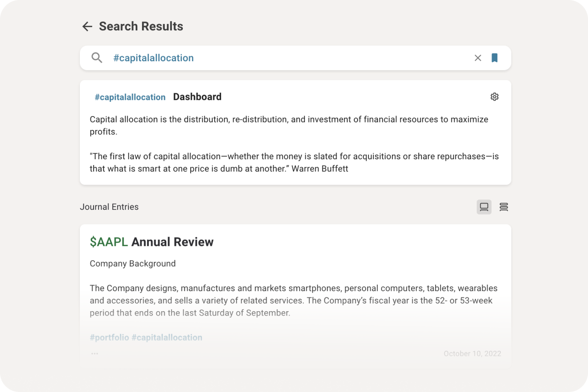This screenshot has width=588, height=392.
Task: Click the Search Results page title
Action: click(x=141, y=26)
